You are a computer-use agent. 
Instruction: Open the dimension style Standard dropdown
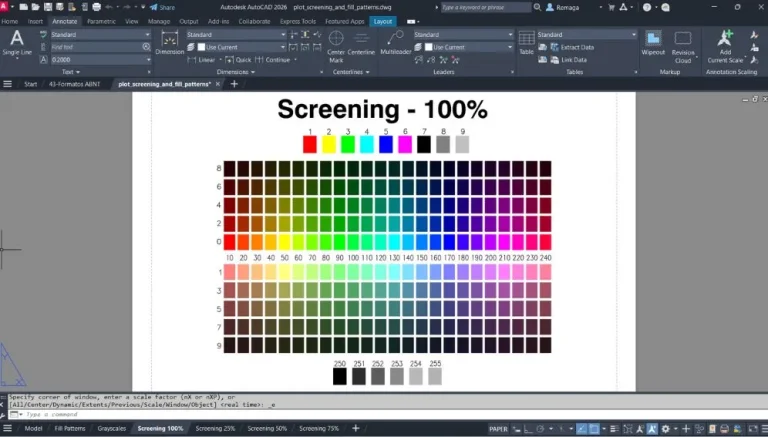click(236, 35)
